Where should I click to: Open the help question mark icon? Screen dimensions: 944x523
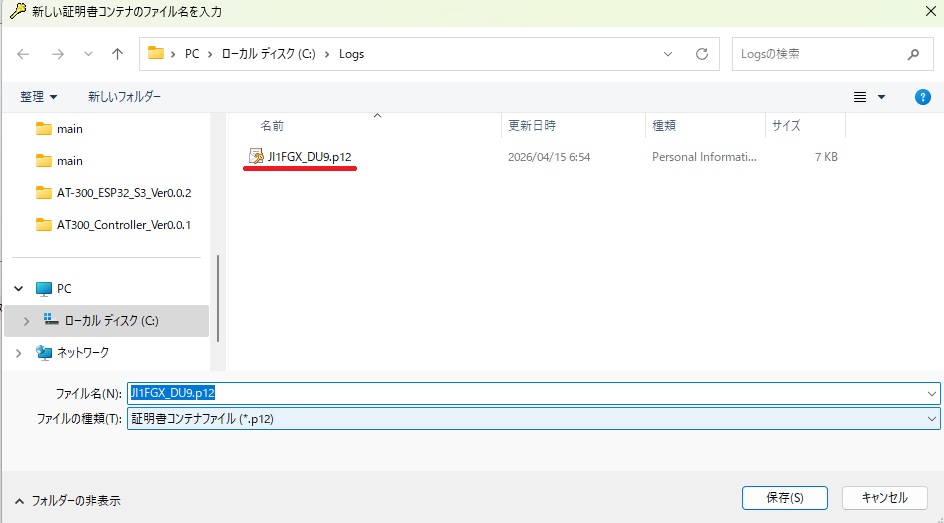pyautogui.click(x=923, y=97)
